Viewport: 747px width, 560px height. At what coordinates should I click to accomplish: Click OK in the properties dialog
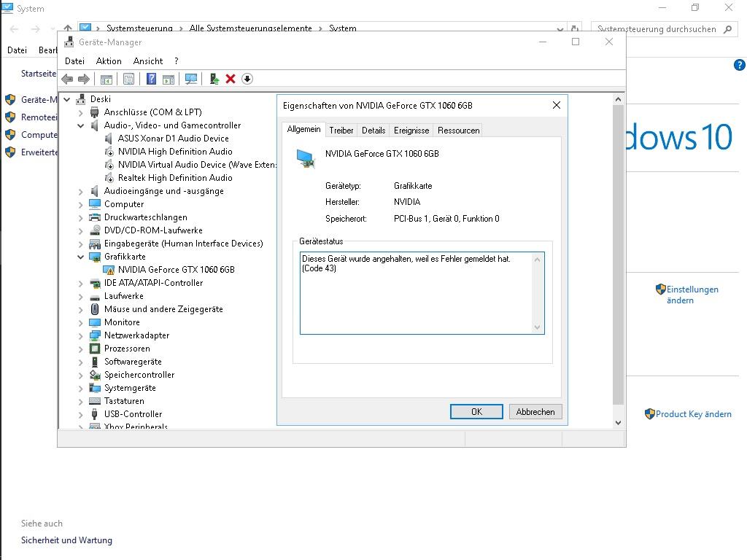point(476,412)
